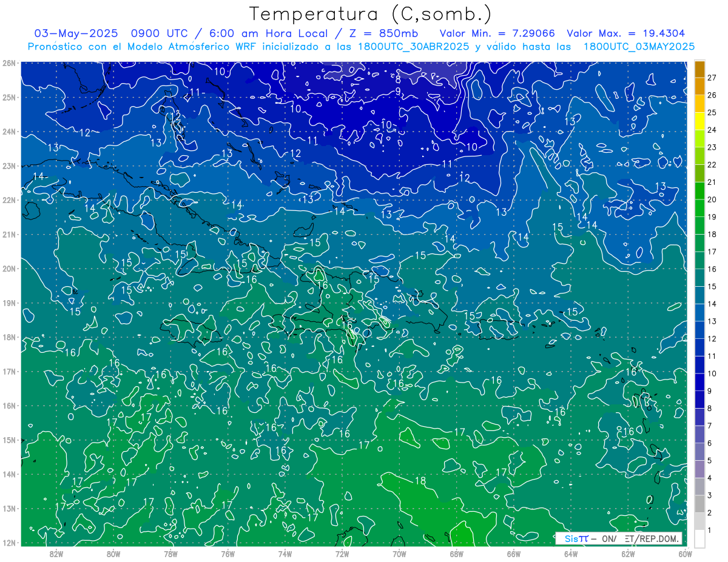Image resolution: width=728 pixels, height=562 pixels.
Task: Click the "18" contour label on the map
Action: [x=420, y=481]
